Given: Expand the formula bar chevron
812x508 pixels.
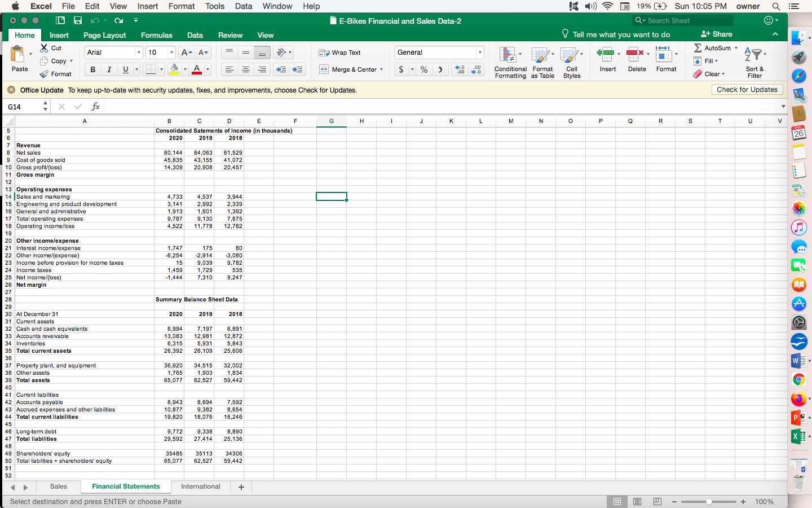Looking at the screenshot, I should pos(783,106).
